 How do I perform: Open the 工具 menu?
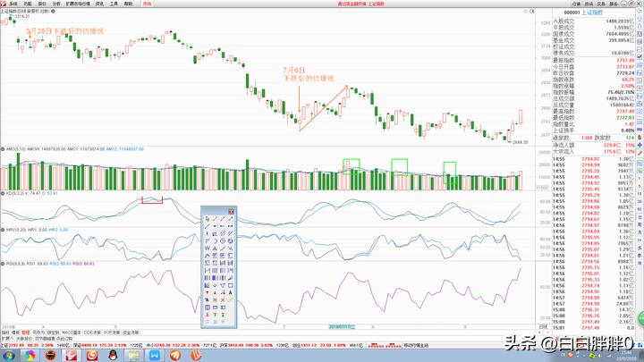pos(114,4)
